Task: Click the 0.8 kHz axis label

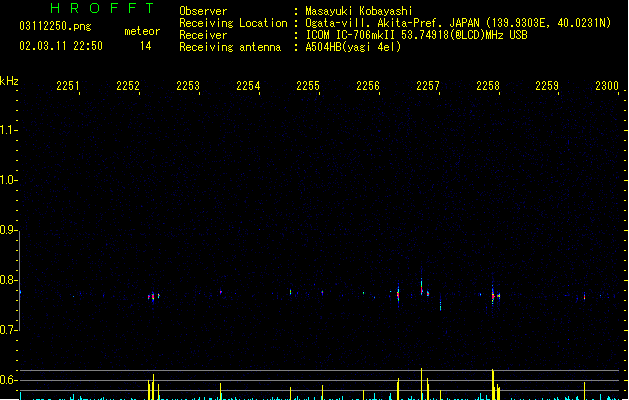Action: click(x=8, y=280)
